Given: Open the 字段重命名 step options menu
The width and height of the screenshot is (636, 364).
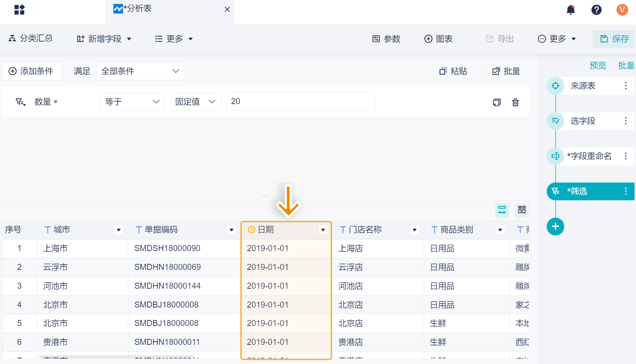Looking at the screenshot, I should click(626, 156).
